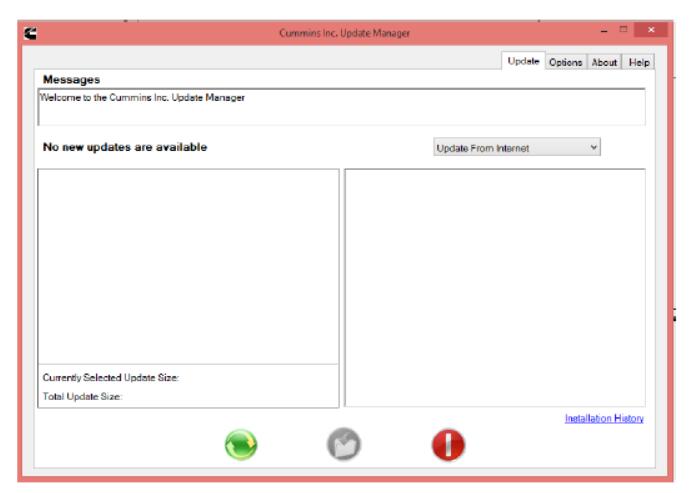Image resolution: width=693 pixels, height=493 pixels.
Task: Click the gray install updates icon
Action: pyautogui.click(x=344, y=444)
